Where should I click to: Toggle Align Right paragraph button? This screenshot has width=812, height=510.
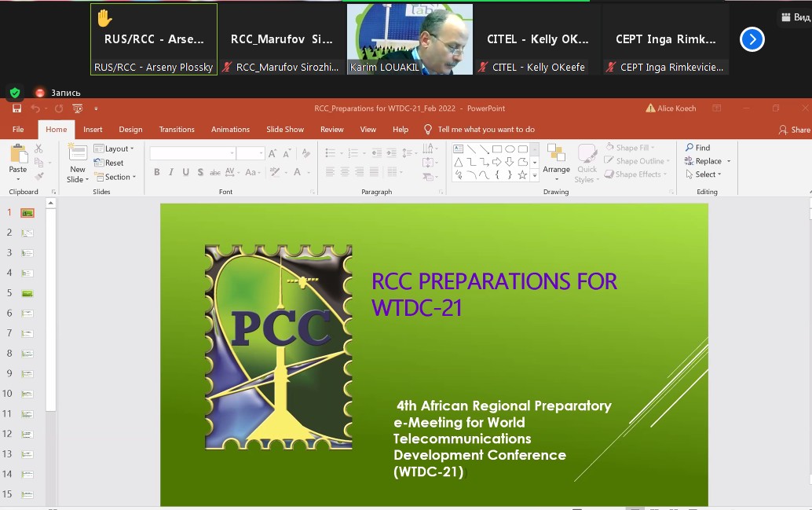click(x=359, y=172)
